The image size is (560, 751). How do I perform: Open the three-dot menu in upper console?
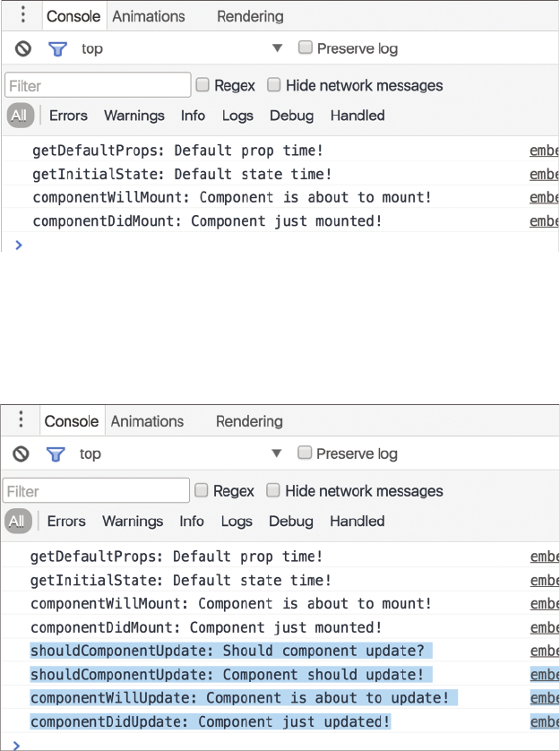23,15
